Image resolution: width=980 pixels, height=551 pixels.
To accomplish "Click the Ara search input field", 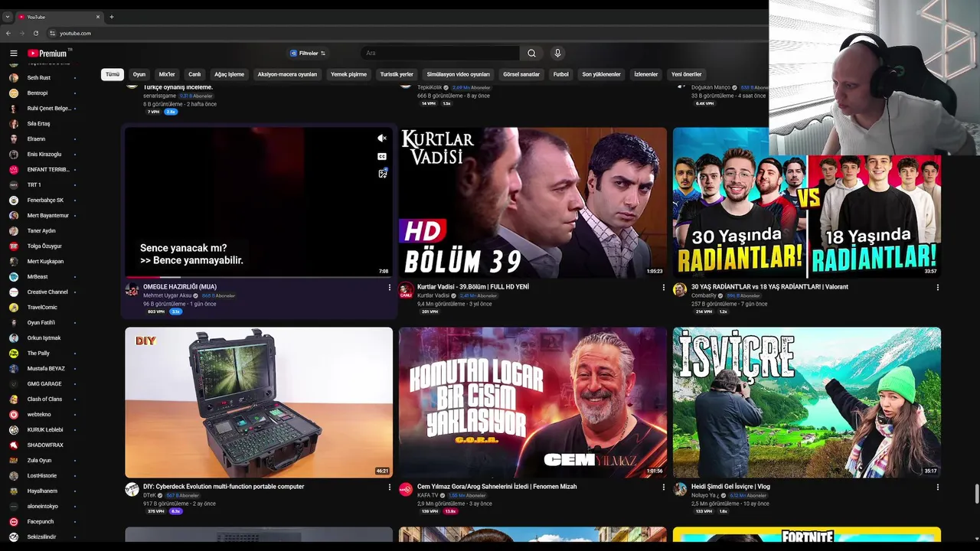I will click(x=440, y=54).
